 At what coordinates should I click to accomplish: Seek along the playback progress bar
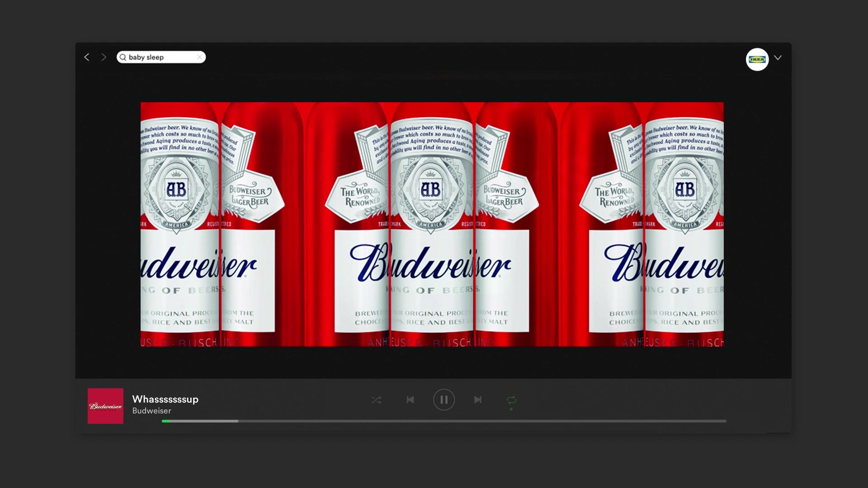[444, 421]
